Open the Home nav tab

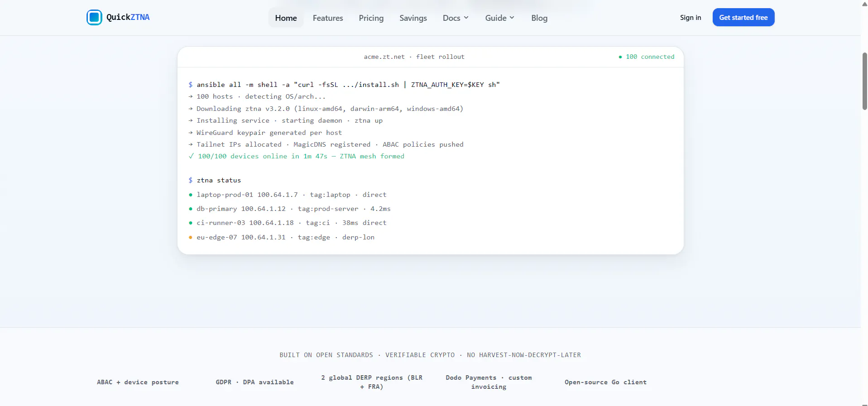pyautogui.click(x=286, y=18)
